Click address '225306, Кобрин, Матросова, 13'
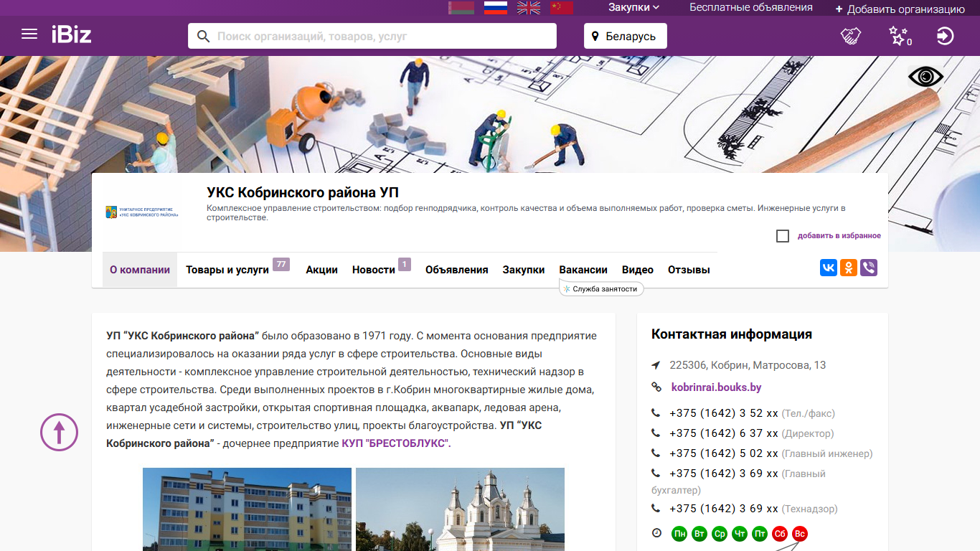Screen dimensions: 980x551 [x=748, y=365]
